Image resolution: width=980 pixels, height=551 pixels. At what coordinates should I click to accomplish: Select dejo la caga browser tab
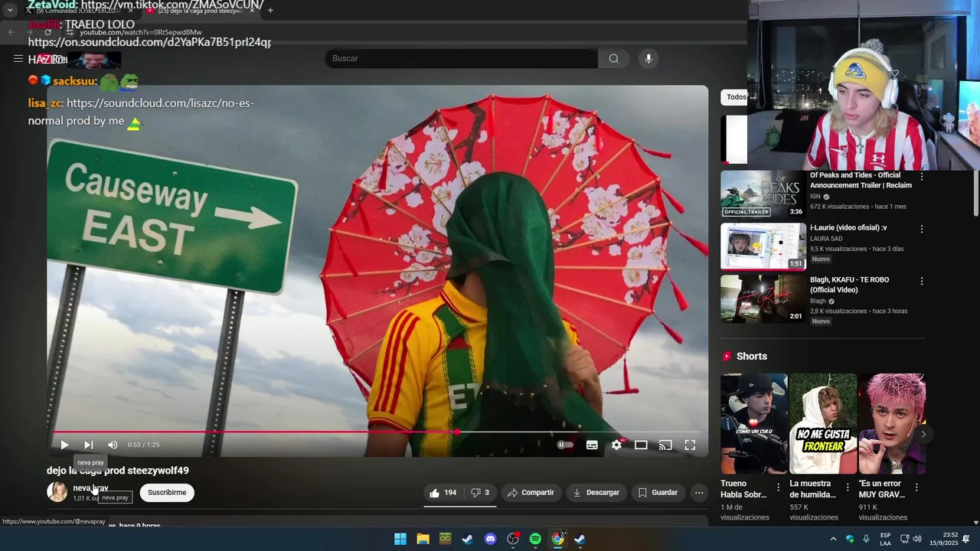199,11
